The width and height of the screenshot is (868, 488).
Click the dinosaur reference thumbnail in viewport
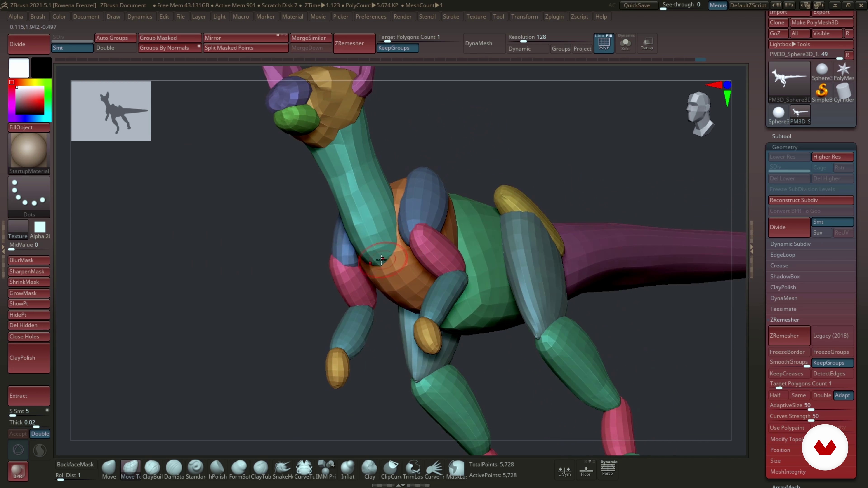(x=111, y=111)
